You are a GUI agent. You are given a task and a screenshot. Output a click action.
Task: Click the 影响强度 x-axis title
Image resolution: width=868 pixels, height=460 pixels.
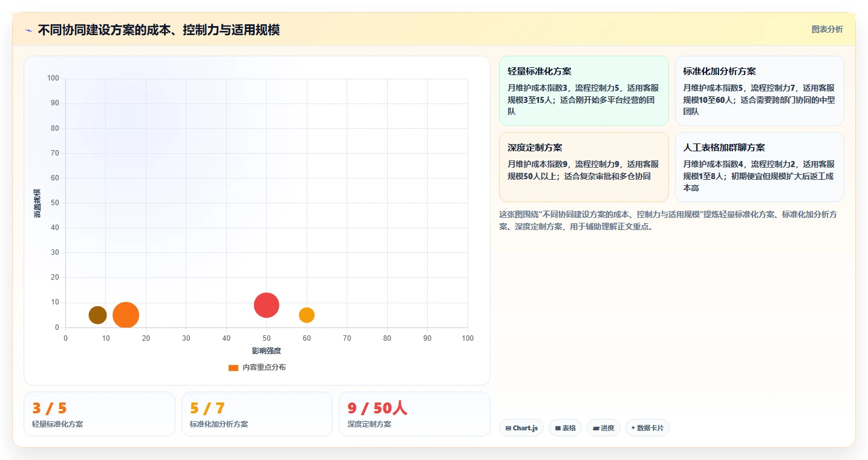tap(267, 351)
